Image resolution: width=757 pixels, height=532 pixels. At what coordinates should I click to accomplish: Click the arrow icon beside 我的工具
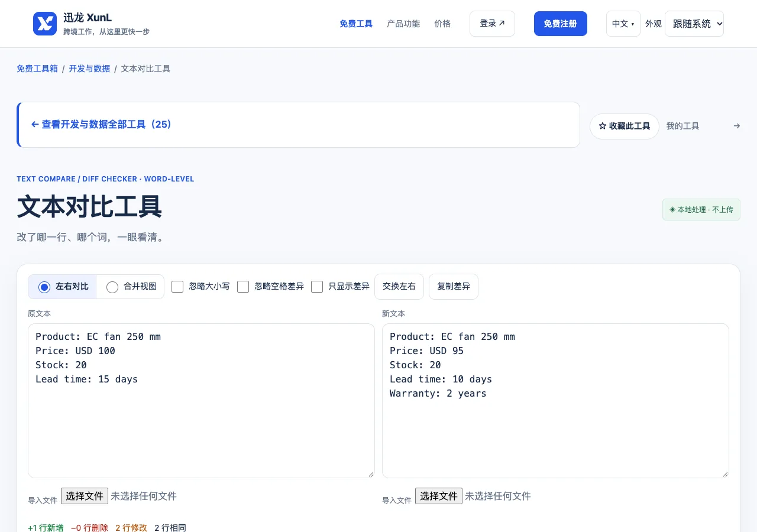[x=737, y=126]
